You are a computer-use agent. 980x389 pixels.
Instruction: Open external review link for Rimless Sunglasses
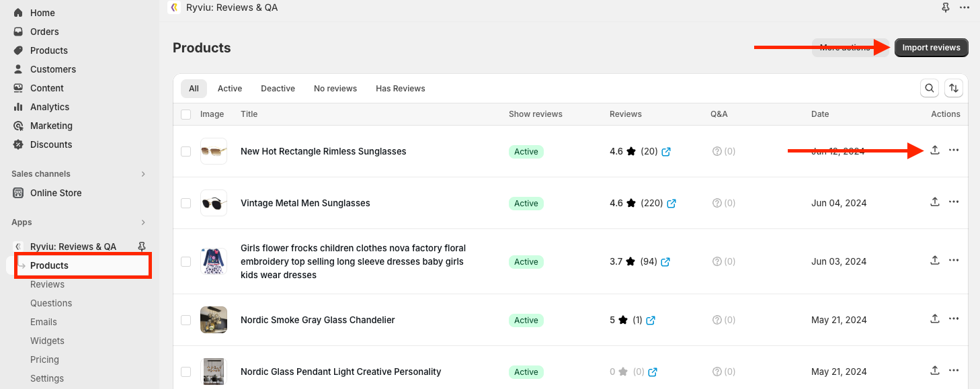click(x=666, y=152)
